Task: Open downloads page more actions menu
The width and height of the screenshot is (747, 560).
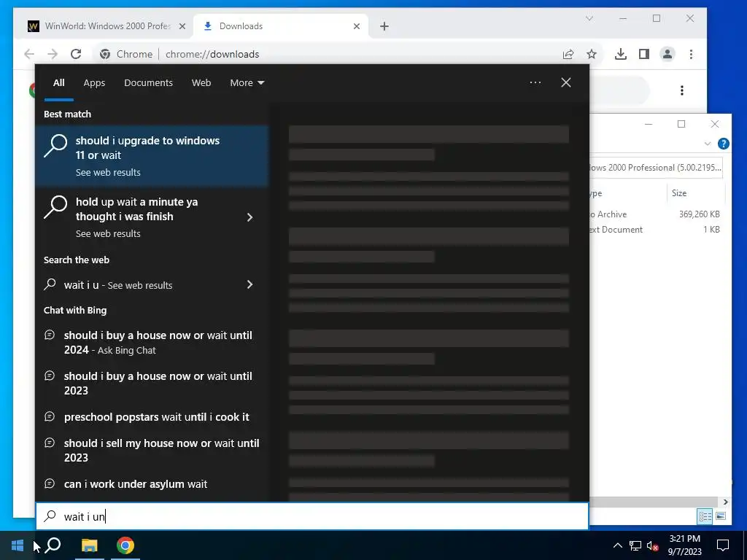Action: [x=682, y=90]
